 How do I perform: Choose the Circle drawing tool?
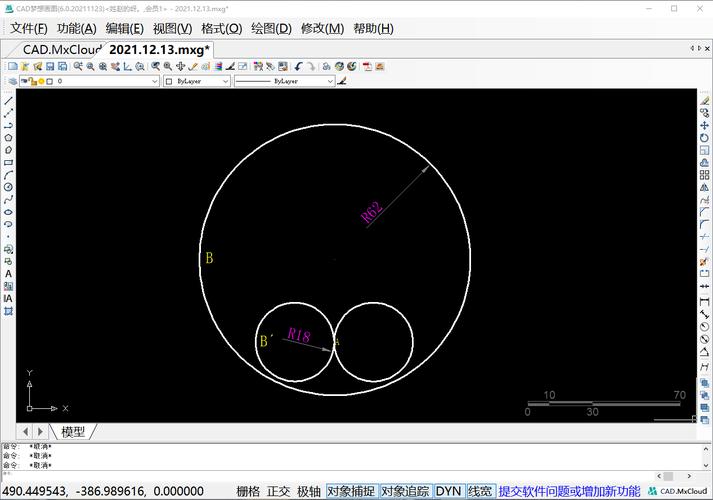click(8, 187)
